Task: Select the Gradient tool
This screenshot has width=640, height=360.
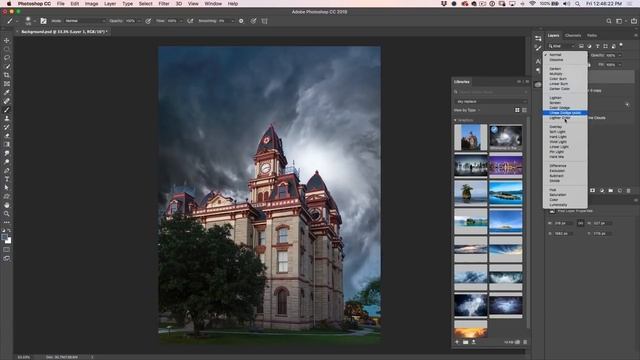Action: tap(7, 144)
